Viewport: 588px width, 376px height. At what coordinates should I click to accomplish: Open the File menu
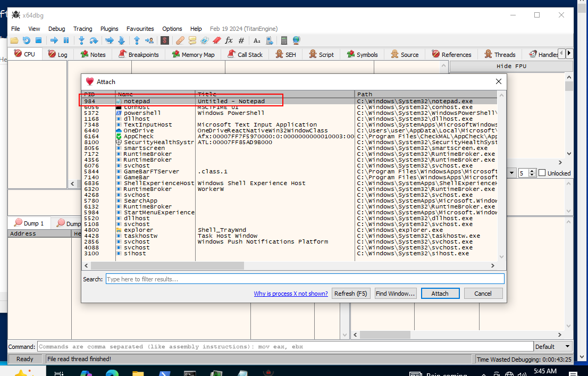[x=15, y=29]
